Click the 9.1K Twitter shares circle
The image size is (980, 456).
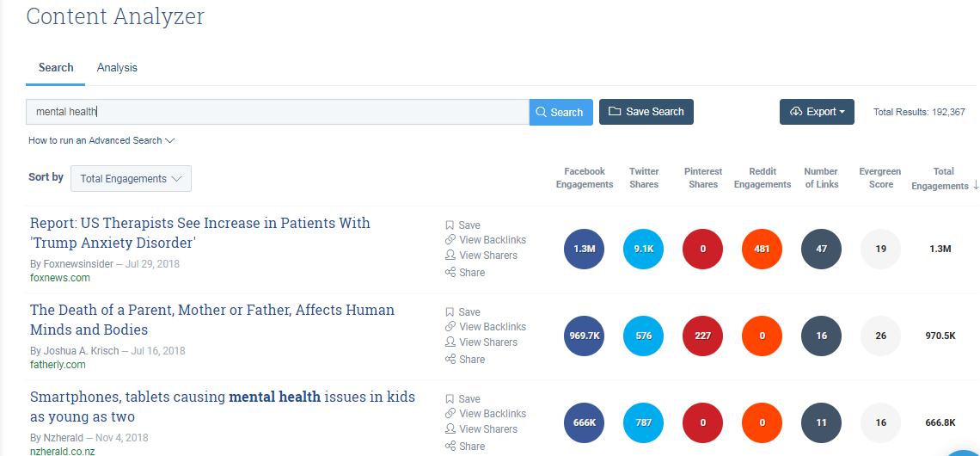pyautogui.click(x=644, y=250)
